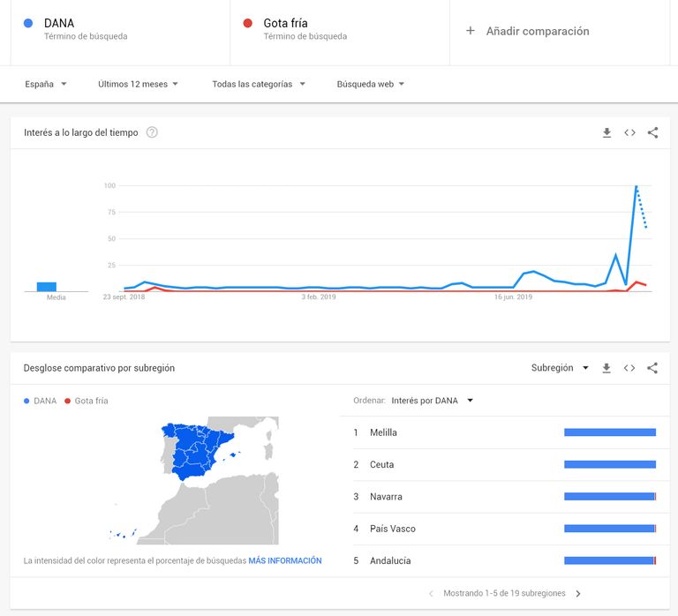Open Todas las categorías dropdown

click(x=259, y=85)
